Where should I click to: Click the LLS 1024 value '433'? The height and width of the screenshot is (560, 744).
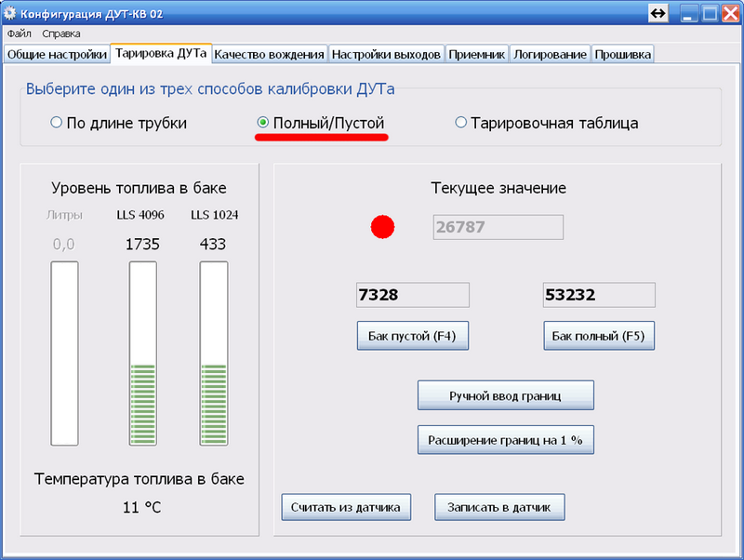(x=213, y=245)
